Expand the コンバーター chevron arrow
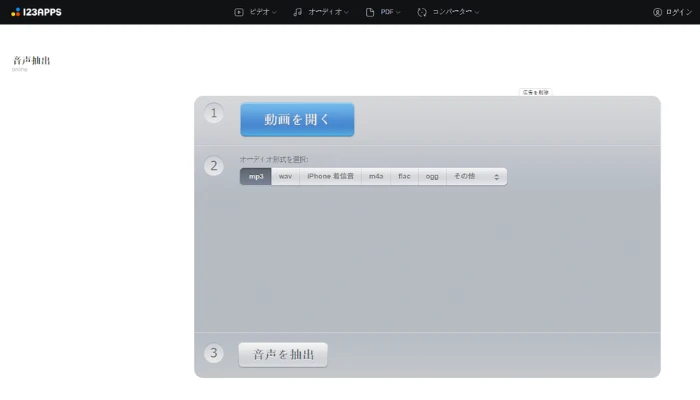 [477, 12]
